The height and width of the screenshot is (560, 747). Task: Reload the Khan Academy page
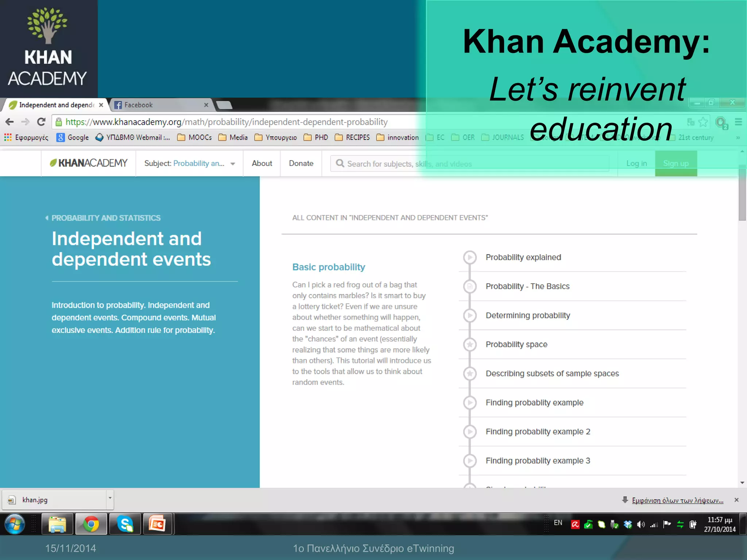tap(41, 122)
